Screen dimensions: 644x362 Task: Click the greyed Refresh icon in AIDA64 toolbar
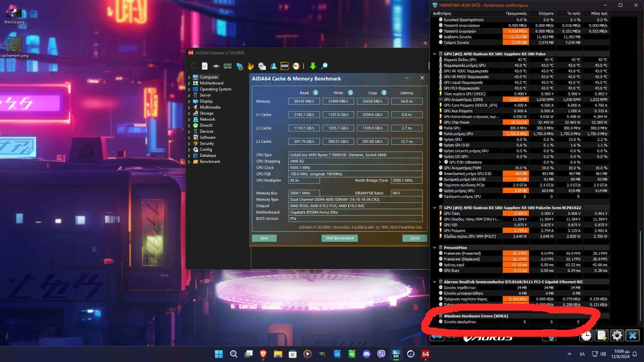tap(194, 66)
